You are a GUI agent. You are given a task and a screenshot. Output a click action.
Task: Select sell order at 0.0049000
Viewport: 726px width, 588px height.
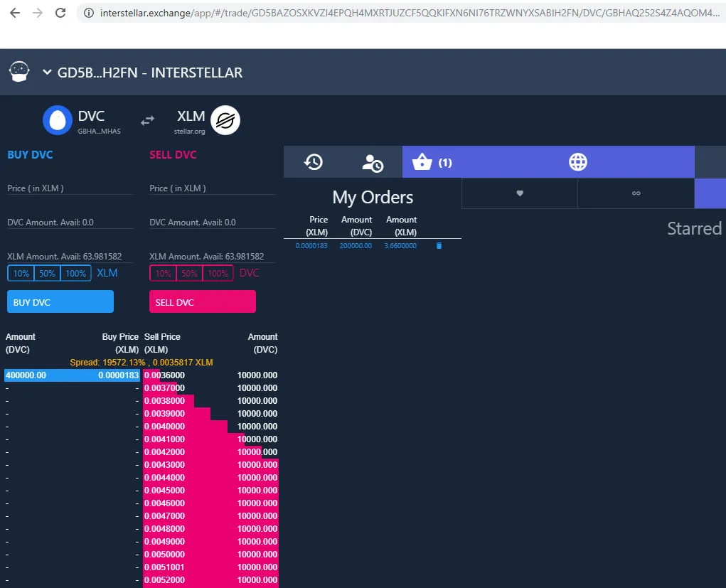(210, 542)
